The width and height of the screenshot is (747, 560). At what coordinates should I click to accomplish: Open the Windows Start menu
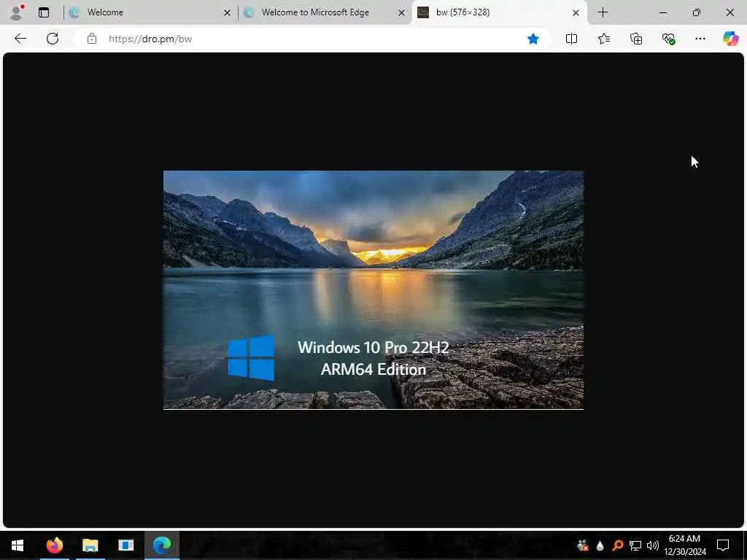[18, 545]
